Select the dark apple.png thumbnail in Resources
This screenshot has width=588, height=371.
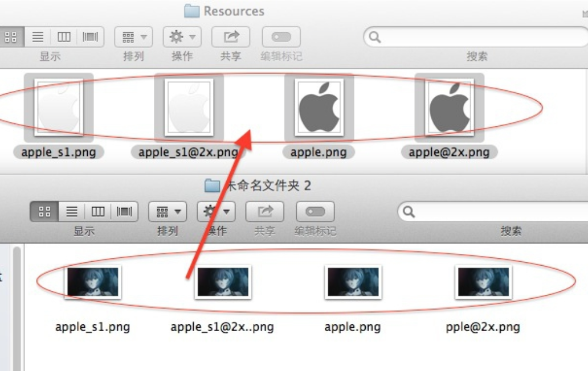tap(319, 108)
